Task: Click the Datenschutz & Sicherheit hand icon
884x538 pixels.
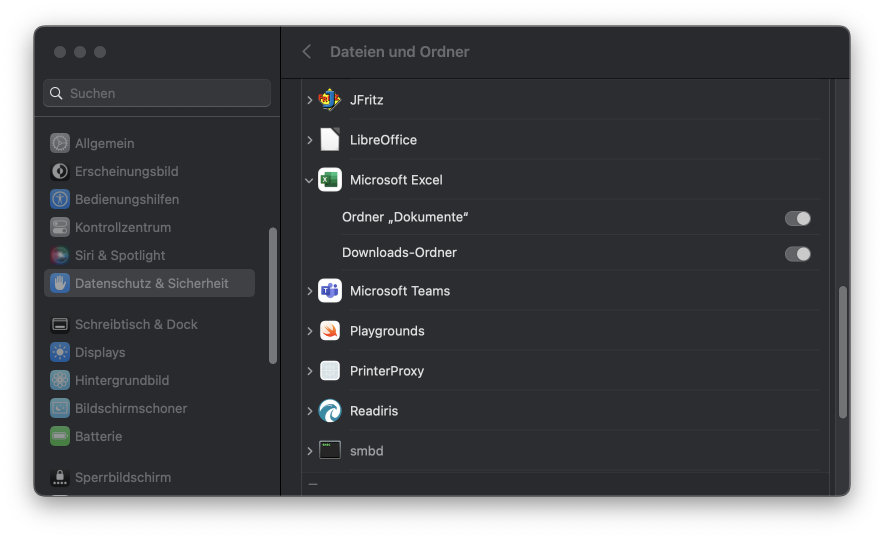Action: point(60,283)
